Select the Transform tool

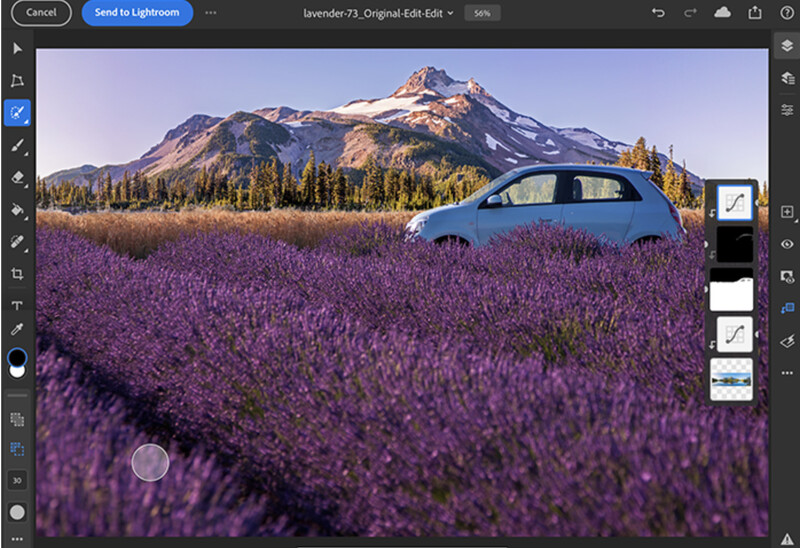(x=17, y=80)
